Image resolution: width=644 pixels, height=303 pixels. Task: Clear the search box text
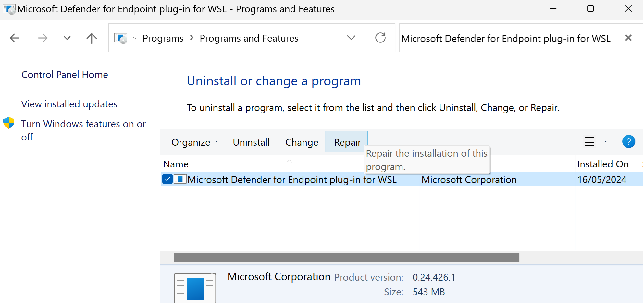click(x=628, y=38)
